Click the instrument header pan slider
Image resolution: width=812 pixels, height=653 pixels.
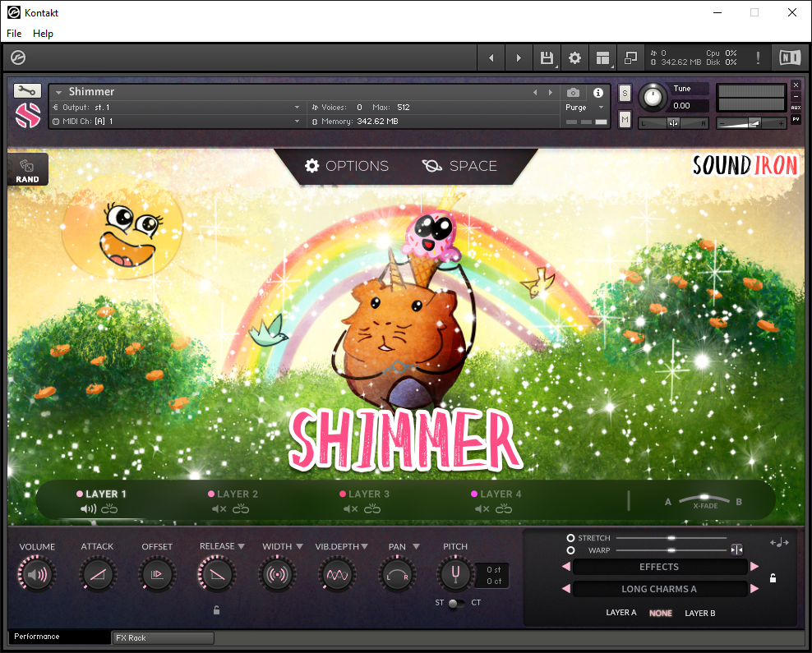point(673,123)
